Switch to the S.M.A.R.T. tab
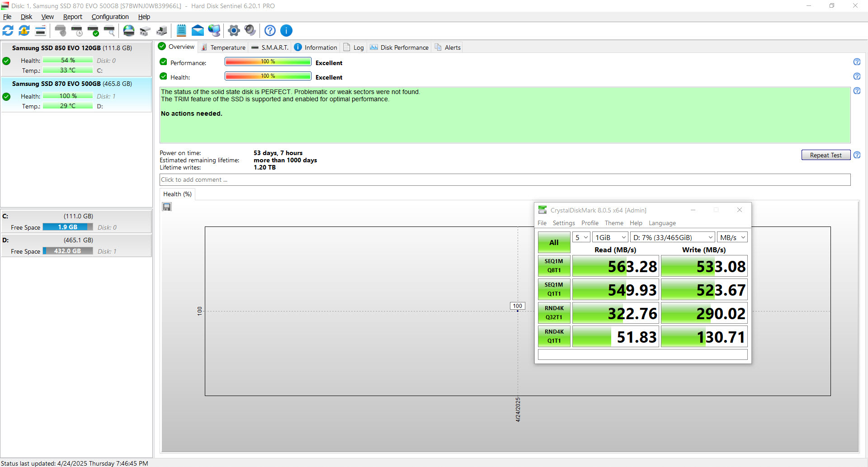 coord(270,47)
